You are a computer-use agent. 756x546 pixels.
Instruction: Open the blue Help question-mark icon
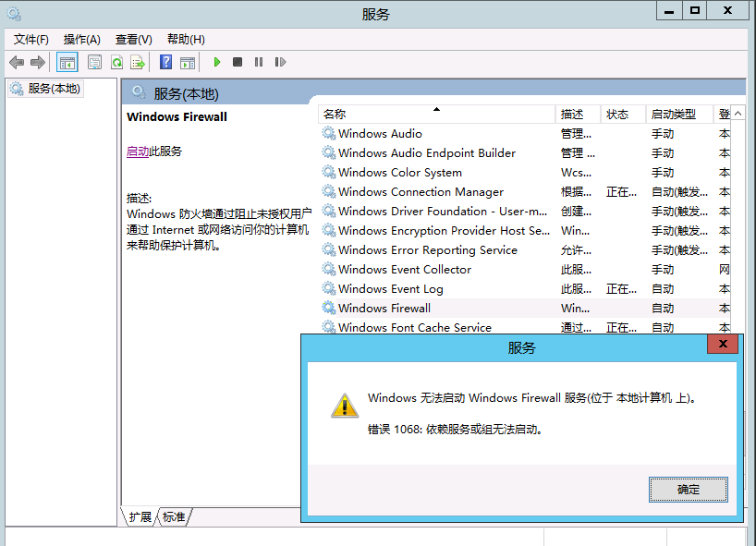pyautogui.click(x=165, y=62)
